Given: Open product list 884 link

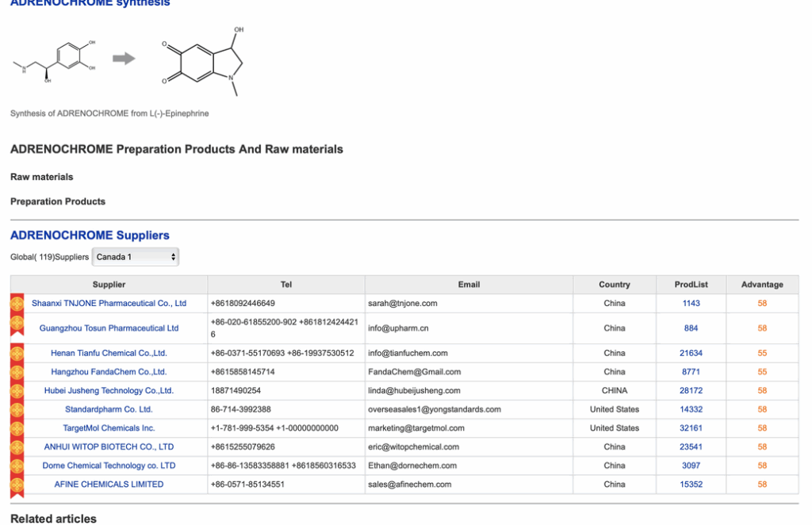Looking at the screenshot, I should (x=691, y=328).
